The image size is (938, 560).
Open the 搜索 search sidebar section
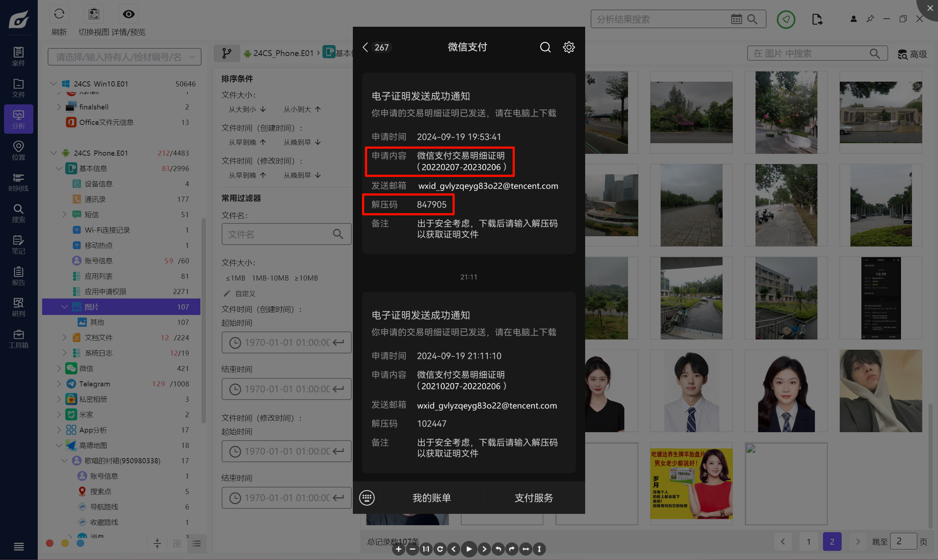(18, 213)
